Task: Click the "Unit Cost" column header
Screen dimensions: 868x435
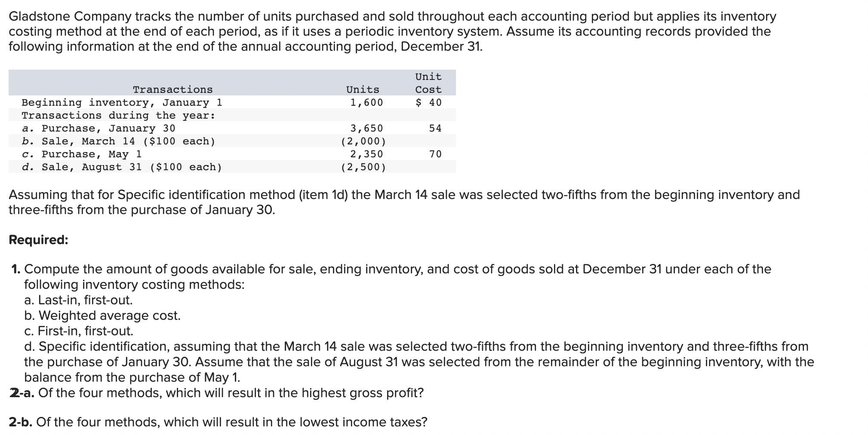Action: (x=428, y=83)
